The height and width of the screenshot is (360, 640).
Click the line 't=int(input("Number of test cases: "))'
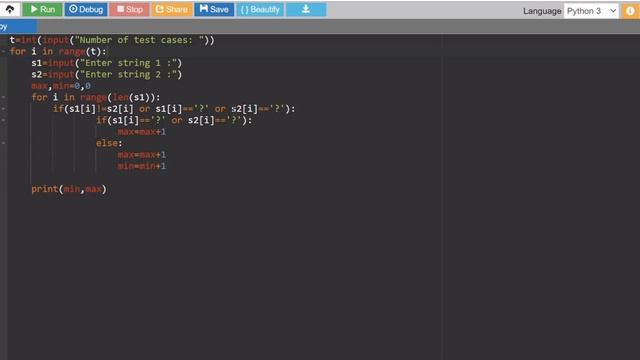click(112, 40)
